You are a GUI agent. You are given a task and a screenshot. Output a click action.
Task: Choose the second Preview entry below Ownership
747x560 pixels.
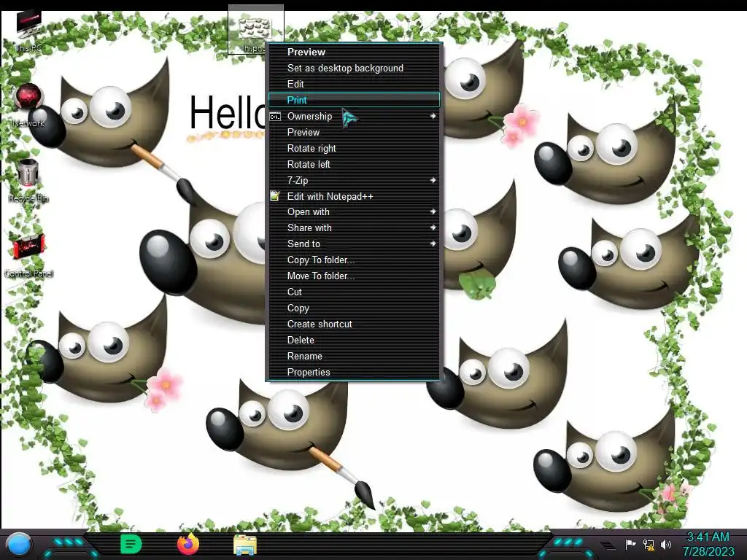[x=354, y=132]
